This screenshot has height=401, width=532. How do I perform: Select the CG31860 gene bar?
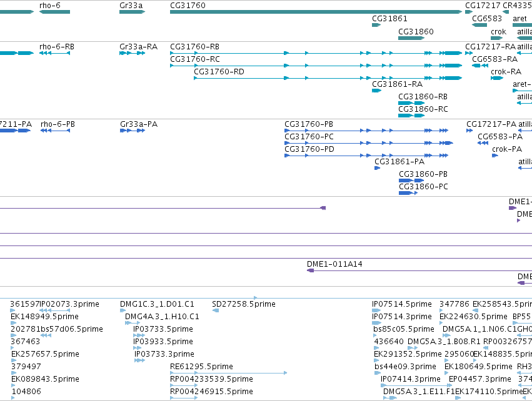click(x=411, y=38)
